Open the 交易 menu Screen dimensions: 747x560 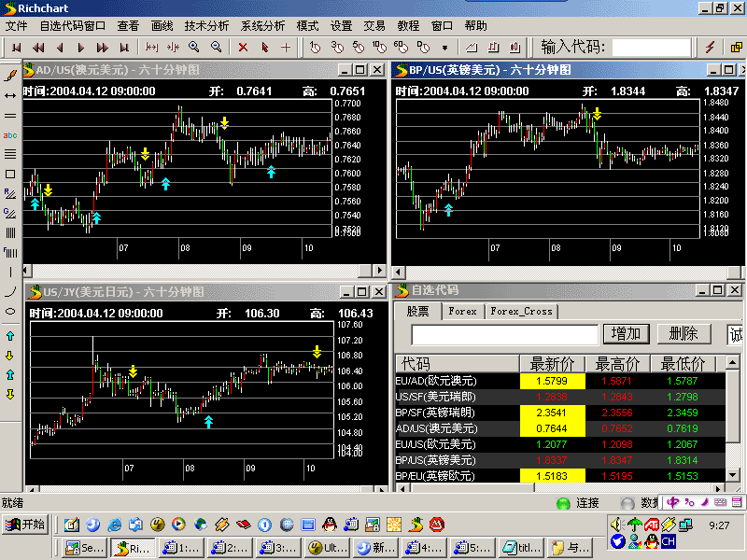pyautogui.click(x=374, y=26)
